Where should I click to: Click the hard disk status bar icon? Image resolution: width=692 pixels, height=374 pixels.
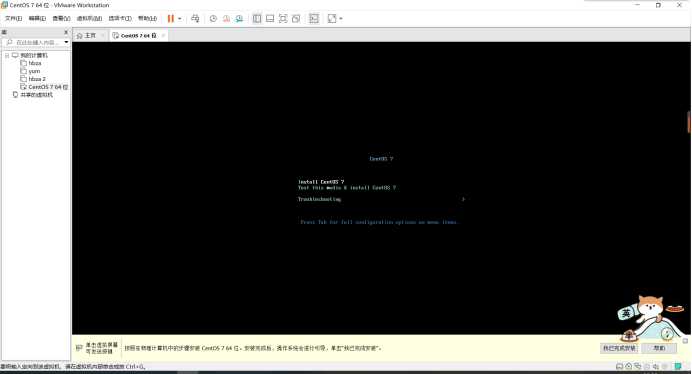[620, 366]
